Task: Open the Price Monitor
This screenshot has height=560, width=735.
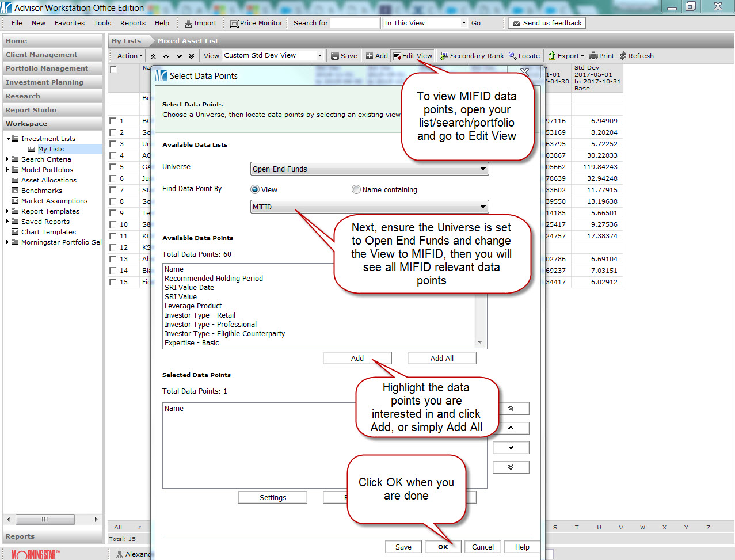Action: (x=256, y=23)
